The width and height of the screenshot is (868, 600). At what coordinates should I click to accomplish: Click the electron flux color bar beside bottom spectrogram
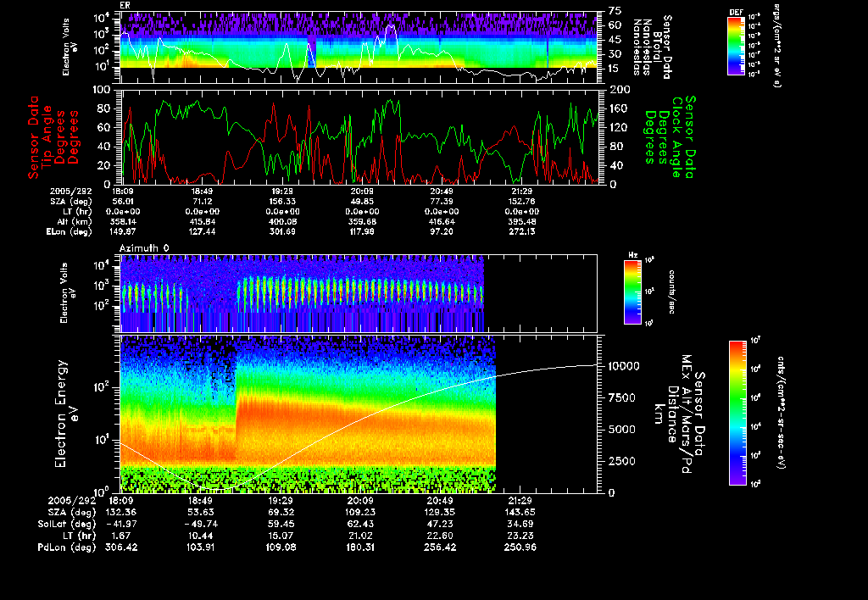coord(737,413)
